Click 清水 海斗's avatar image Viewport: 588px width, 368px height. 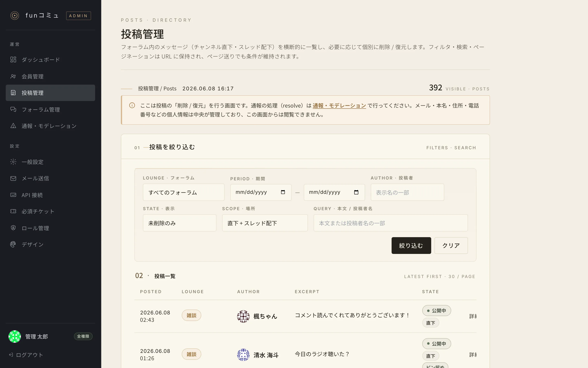(243, 355)
